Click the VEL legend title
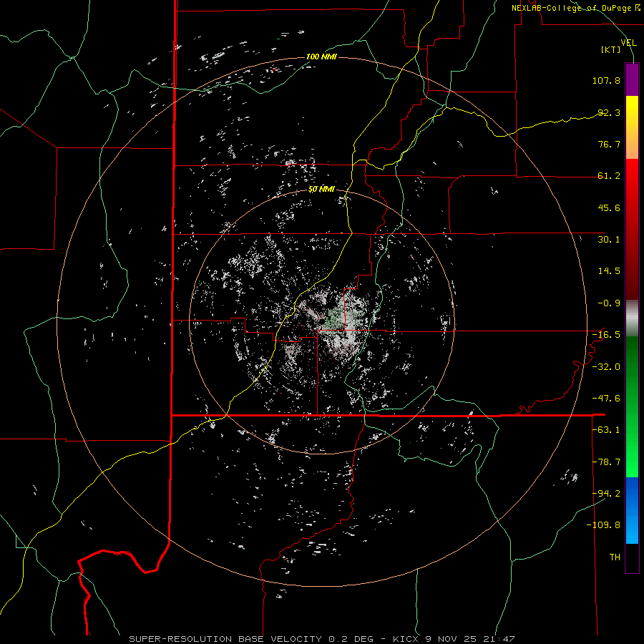This screenshot has width=644, height=644. pos(628,42)
